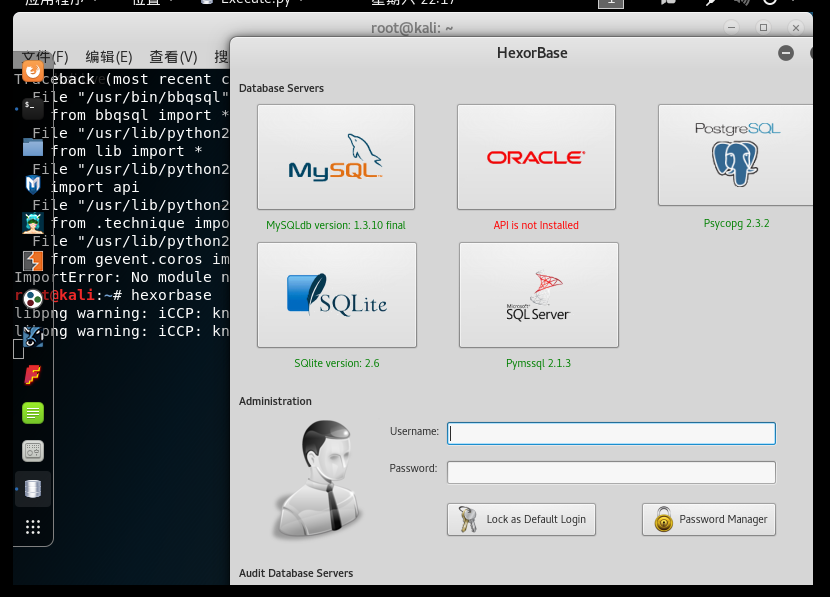Screen dimensions: 830x597
Task: Open the terminal 文件(F) menu
Action: (x=46, y=57)
